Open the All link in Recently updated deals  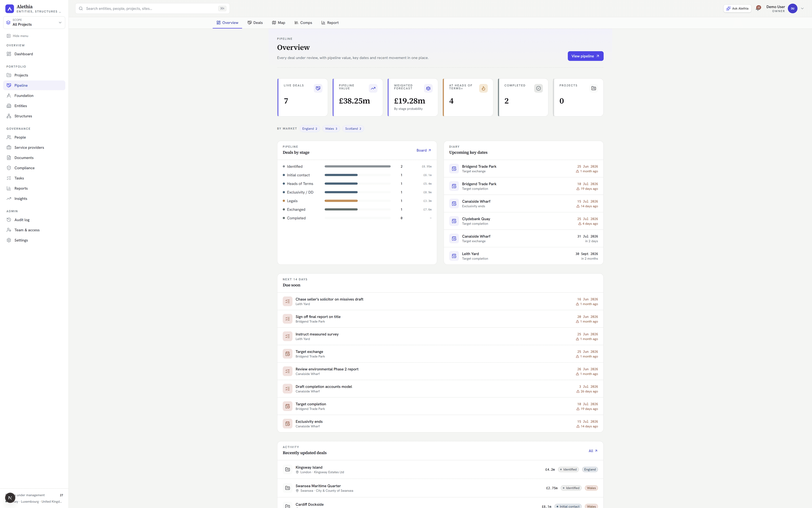[x=593, y=451]
